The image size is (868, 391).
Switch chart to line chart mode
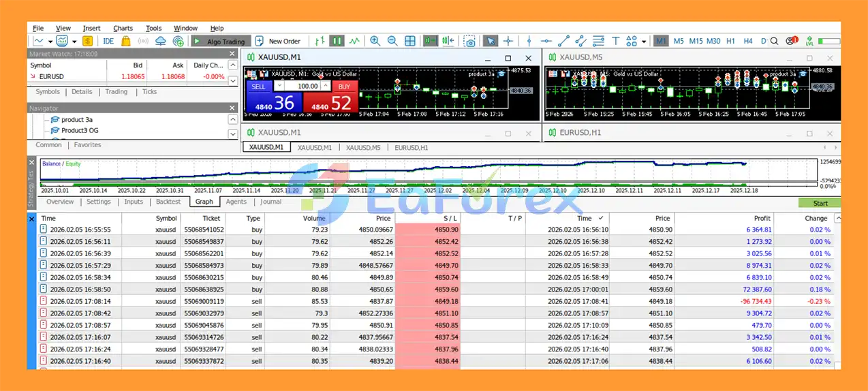pyautogui.click(x=354, y=41)
